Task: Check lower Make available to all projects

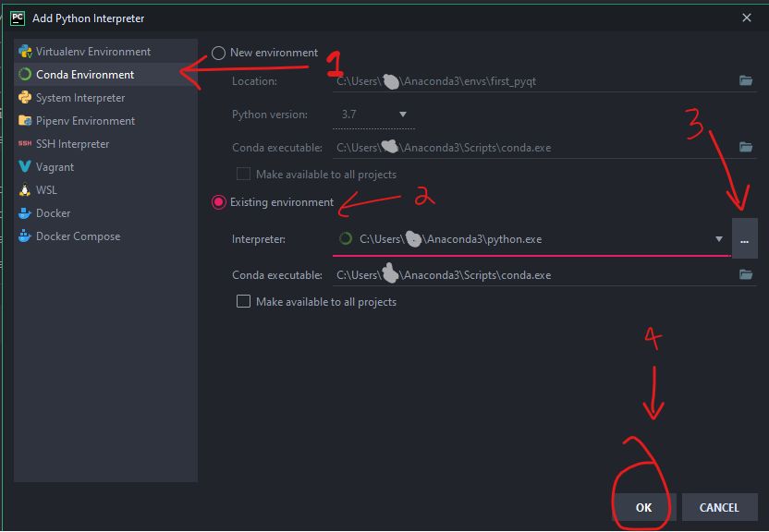Action: (243, 301)
